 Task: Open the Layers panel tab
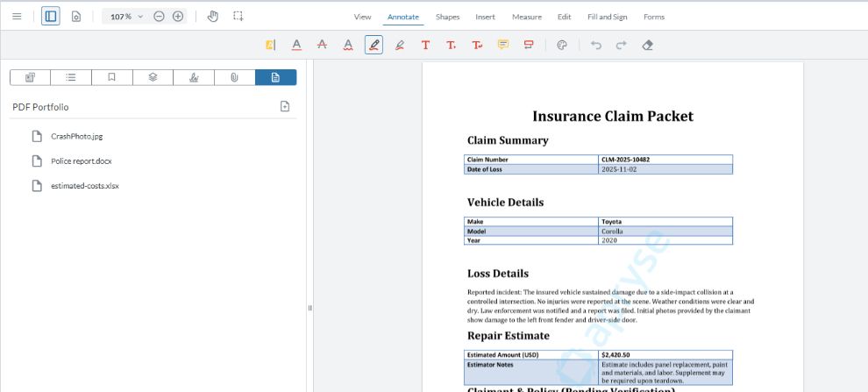click(153, 77)
